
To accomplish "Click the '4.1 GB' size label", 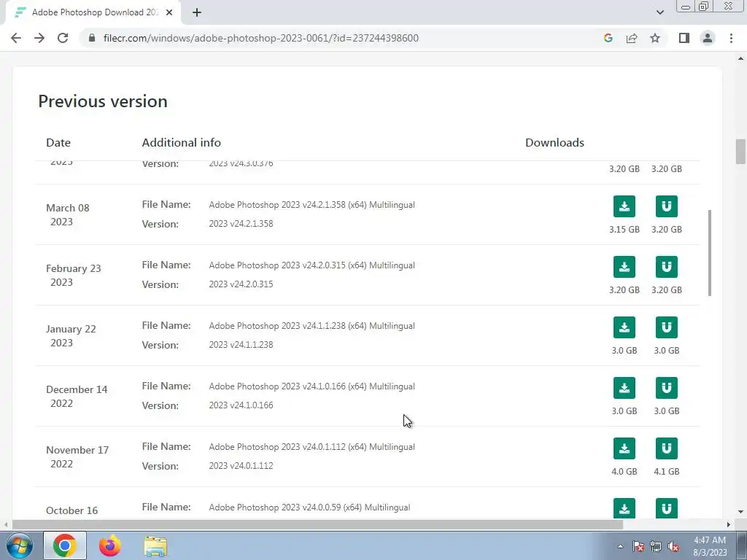I will tap(667, 472).
